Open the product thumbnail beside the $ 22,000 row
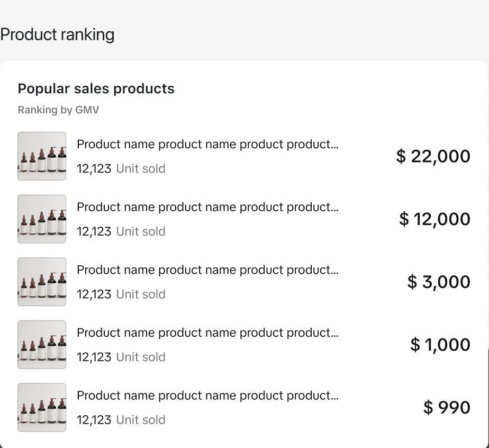 click(42, 156)
